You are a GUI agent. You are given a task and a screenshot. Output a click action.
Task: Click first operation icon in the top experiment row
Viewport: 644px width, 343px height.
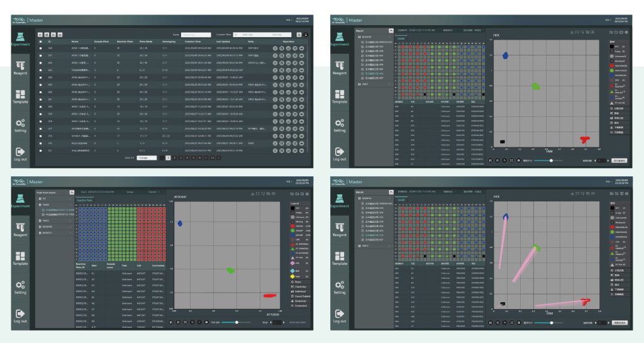[275, 48]
